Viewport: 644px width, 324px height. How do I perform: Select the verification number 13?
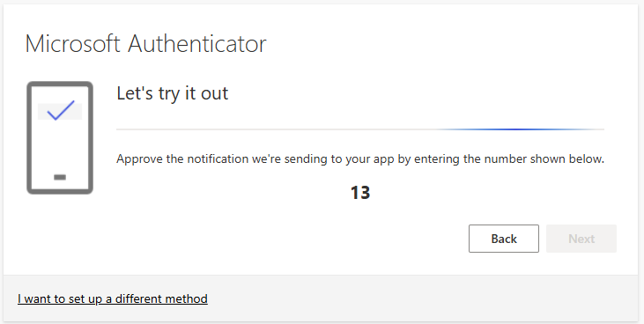tap(360, 193)
